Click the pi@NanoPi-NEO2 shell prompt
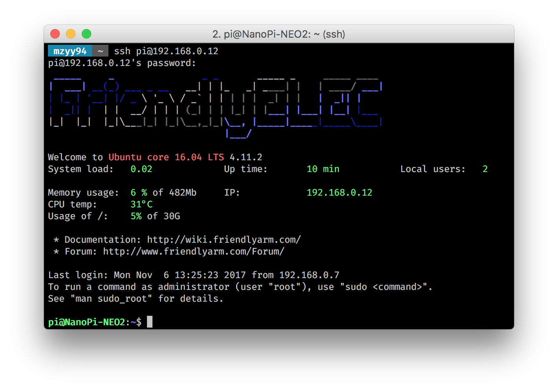Viewport: 558px width, 392px height. pyautogui.click(x=95, y=322)
